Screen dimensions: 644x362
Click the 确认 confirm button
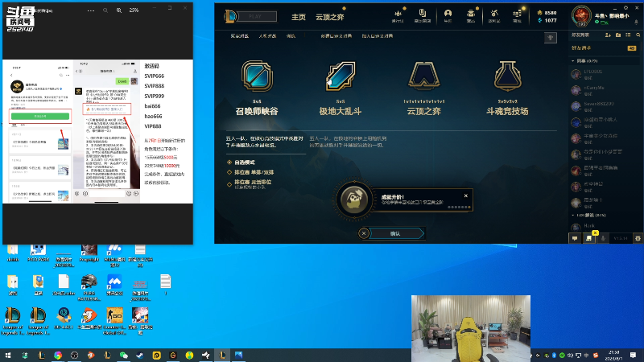coord(396,233)
